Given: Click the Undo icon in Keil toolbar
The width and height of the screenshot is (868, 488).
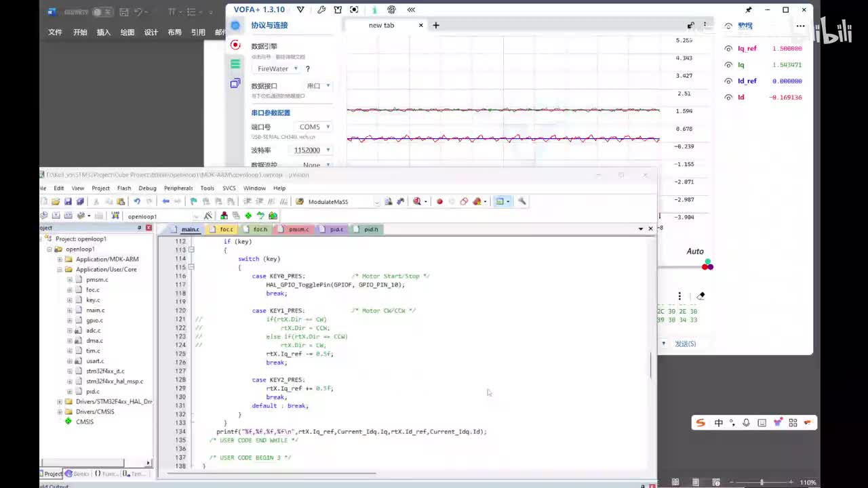Looking at the screenshot, I should click(x=137, y=201).
